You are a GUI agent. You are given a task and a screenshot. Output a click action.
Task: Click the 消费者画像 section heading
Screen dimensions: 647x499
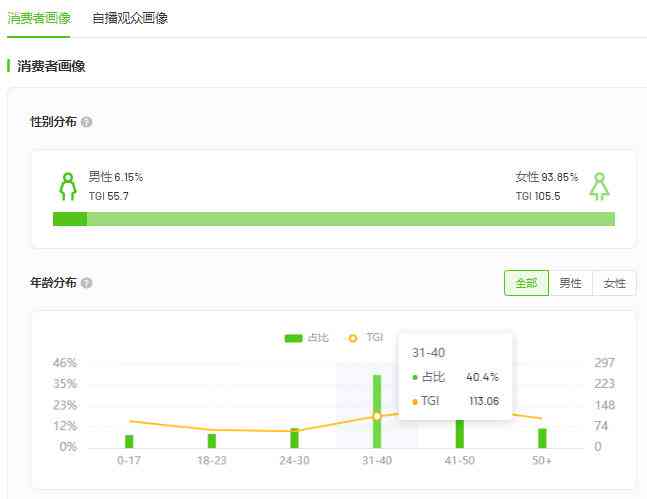click(x=51, y=66)
